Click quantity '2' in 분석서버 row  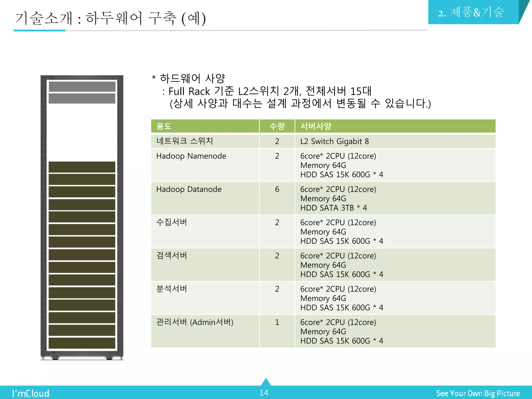(277, 289)
